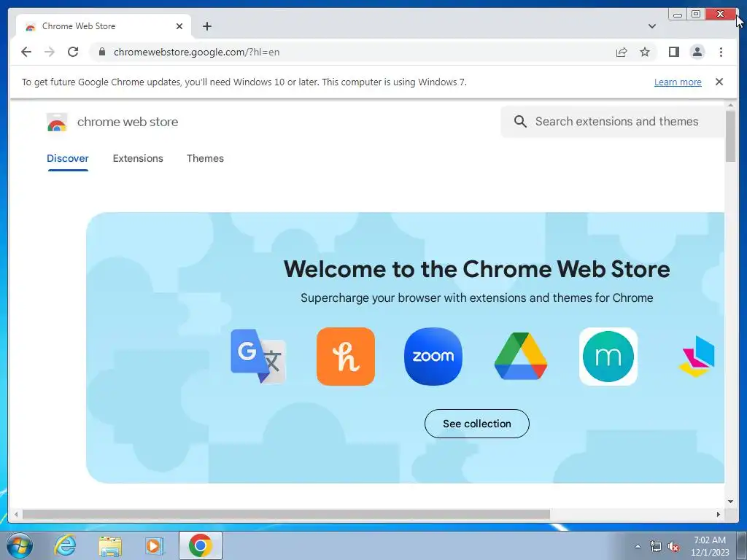Click the Chrome taskbar button
Image resolution: width=747 pixels, height=560 pixels.
pyautogui.click(x=200, y=545)
